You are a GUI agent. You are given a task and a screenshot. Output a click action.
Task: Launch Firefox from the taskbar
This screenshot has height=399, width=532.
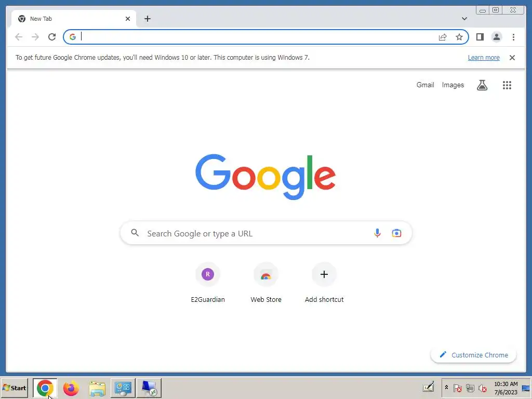coord(71,388)
